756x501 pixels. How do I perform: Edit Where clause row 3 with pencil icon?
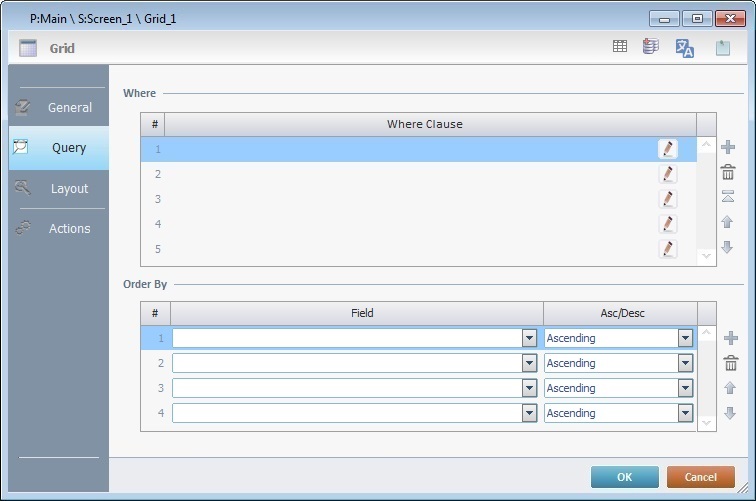pyautogui.click(x=667, y=199)
